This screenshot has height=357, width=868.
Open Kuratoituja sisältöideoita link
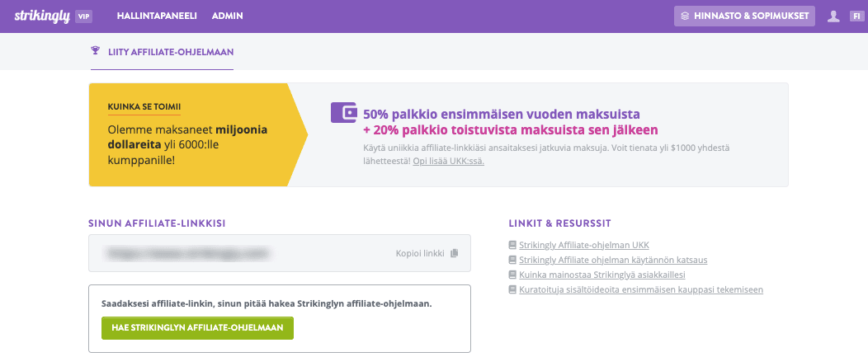(x=641, y=289)
